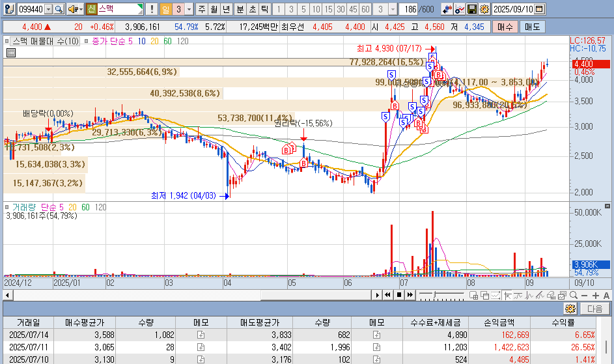Image resolution: width=614 pixels, height=364 pixels.
Task: Click profit value 1,422,623
Action: point(511,347)
